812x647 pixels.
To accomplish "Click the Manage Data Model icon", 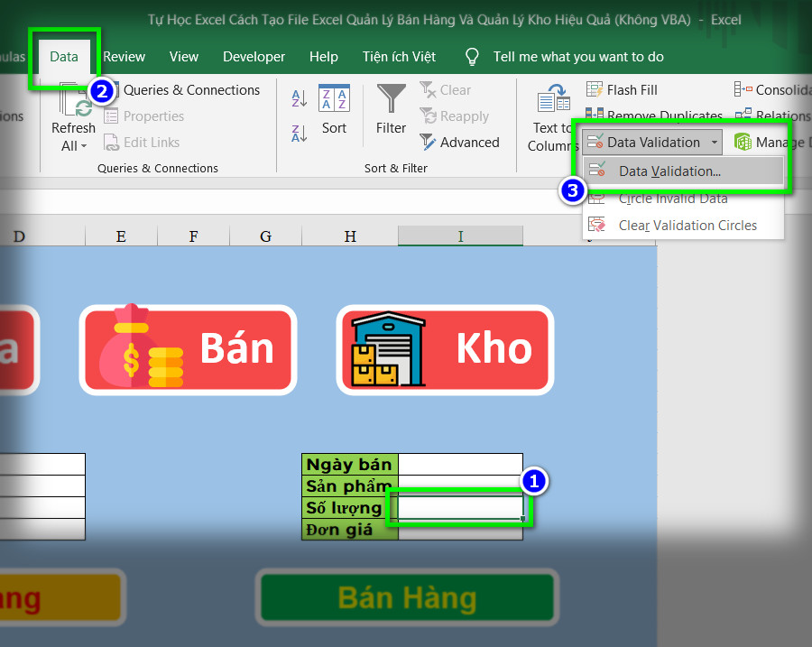I will coord(743,142).
